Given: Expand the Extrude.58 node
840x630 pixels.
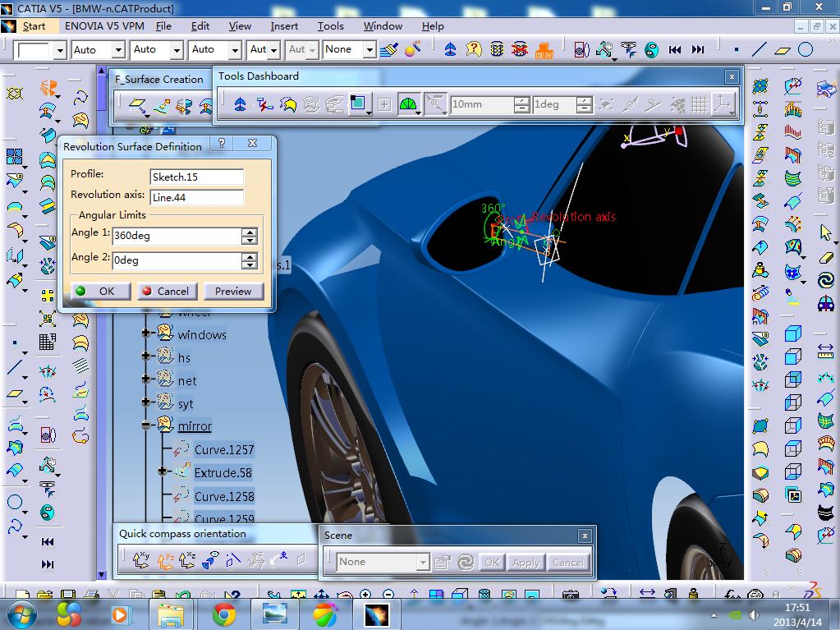Looking at the screenshot, I should [163, 471].
